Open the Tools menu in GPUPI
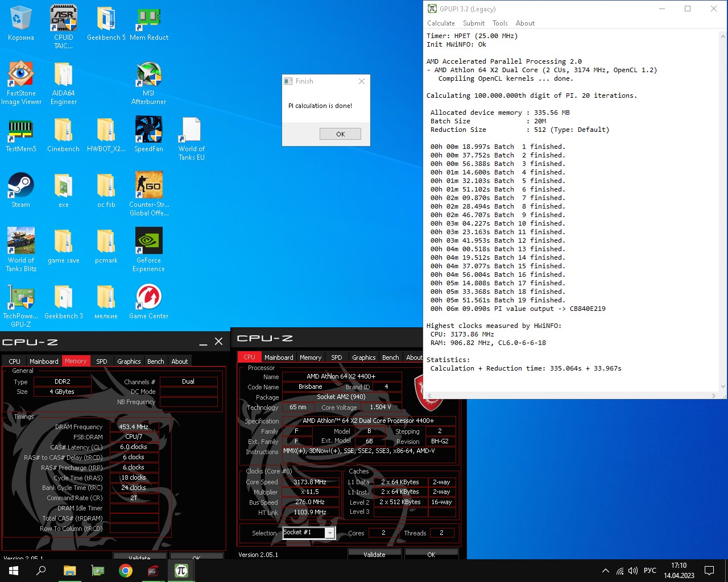The height and width of the screenshot is (582, 728). [500, 23]
